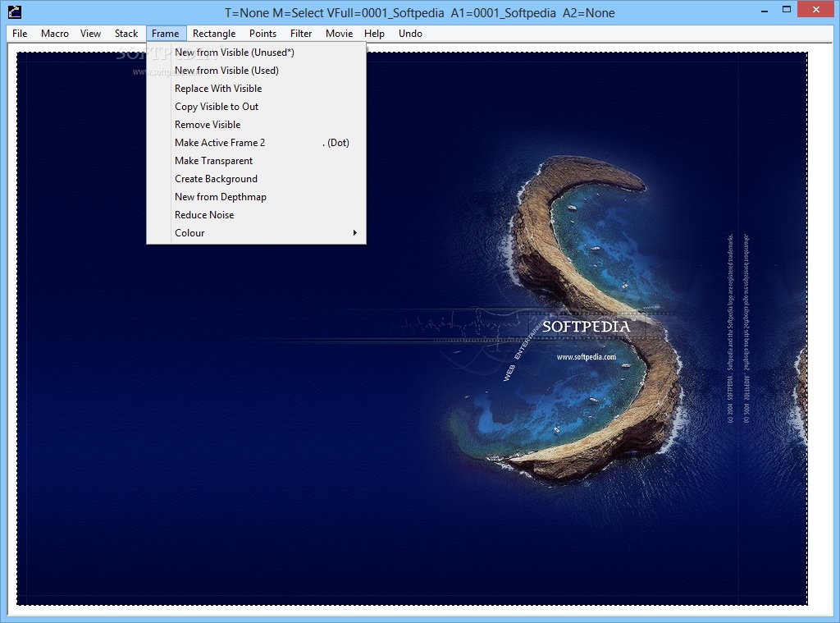This screenshot has width=840, height=623.
Task: Select Make Active Frame 2
Action: point(256,143)
